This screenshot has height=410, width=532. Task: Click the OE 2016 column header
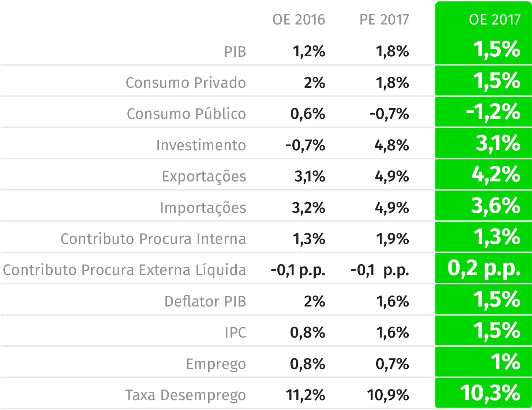point(299,20)
